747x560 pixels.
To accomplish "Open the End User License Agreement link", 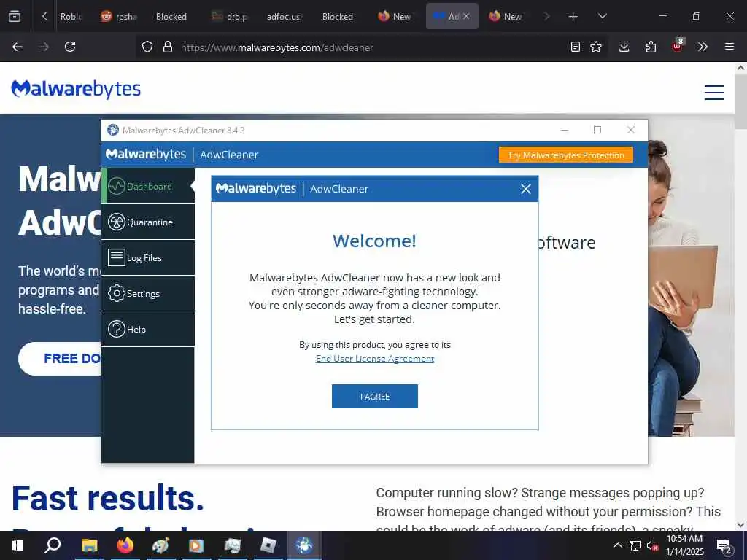I will point(375,359).
